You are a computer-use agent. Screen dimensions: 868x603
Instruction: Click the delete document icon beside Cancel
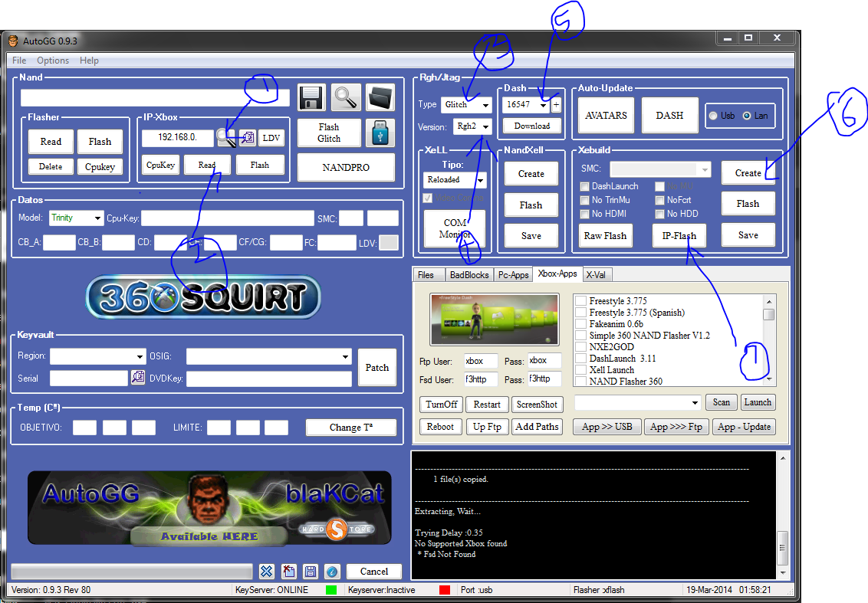(289, 572)
